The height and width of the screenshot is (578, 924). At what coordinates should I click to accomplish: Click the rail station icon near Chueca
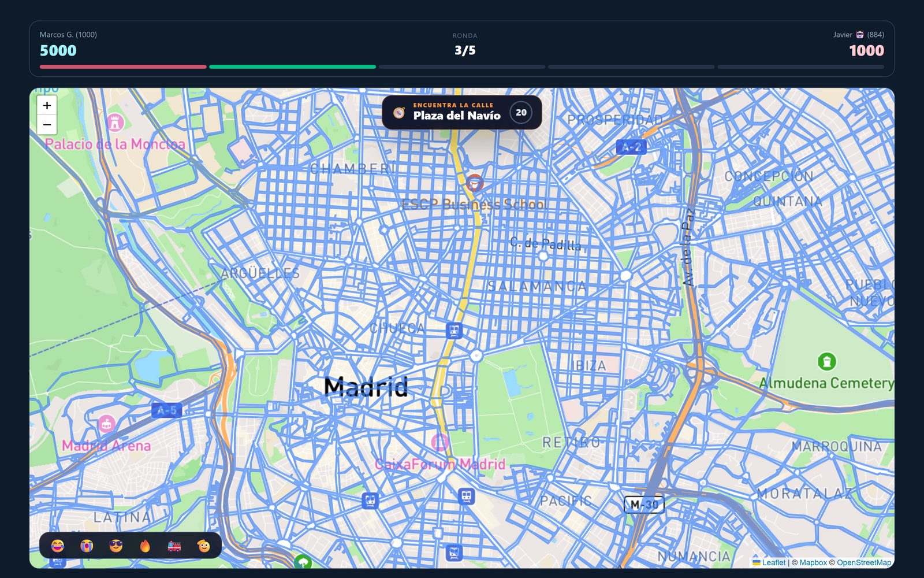pyautogui.click(x=454, y=331)
